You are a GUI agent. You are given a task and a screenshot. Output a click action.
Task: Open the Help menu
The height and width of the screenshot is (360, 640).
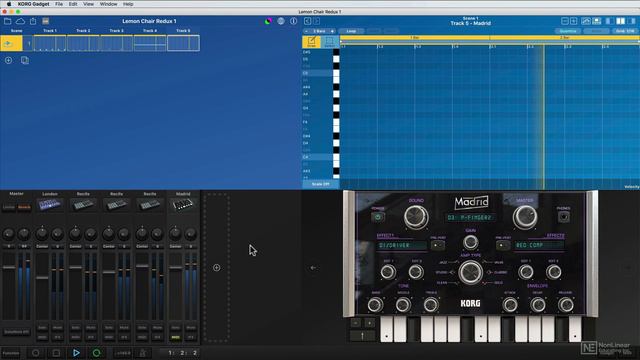point(128,4)
